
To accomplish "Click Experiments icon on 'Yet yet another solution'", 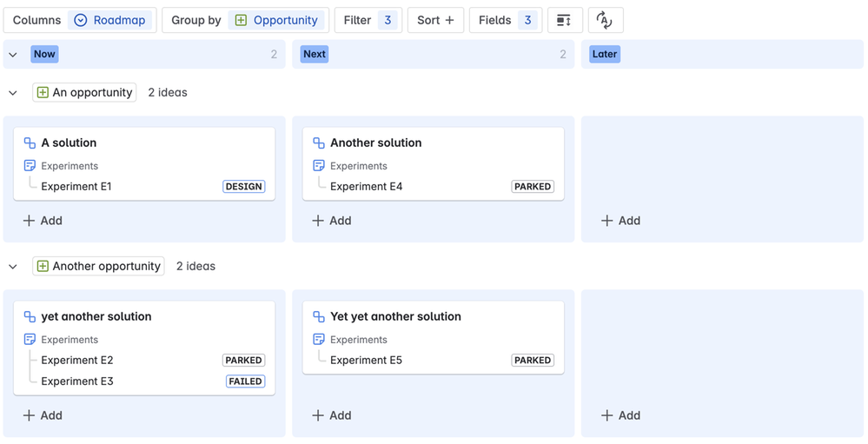I will click(x=319, y=339).
